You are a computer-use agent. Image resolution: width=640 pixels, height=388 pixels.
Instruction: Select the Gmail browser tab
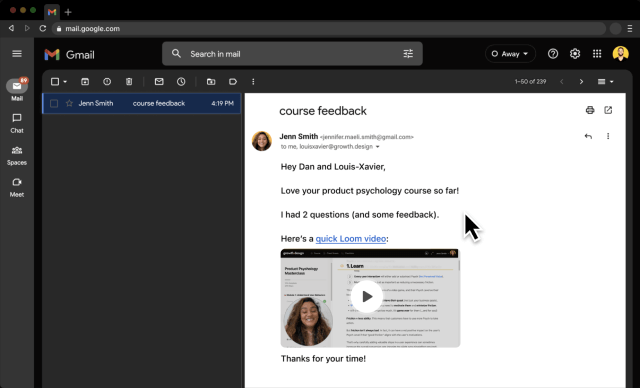coord(52,12)
